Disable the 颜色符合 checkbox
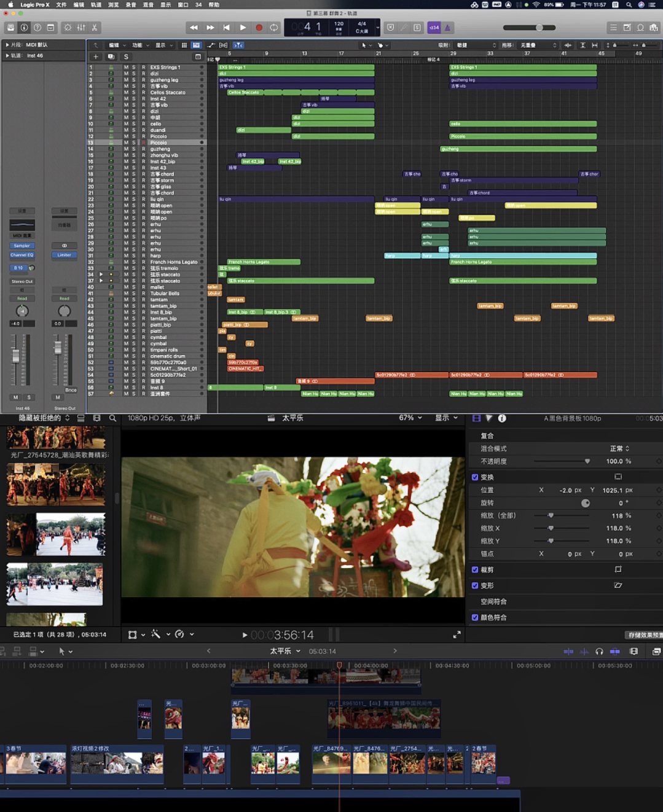The height and width of the screenshot is (812, 663). 475,618
